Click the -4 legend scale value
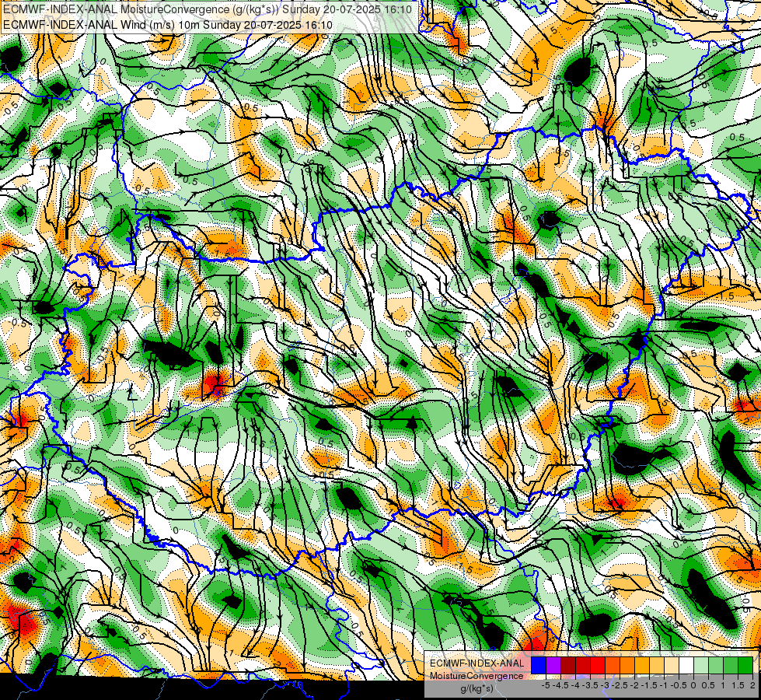 click(x=575, y=685)
